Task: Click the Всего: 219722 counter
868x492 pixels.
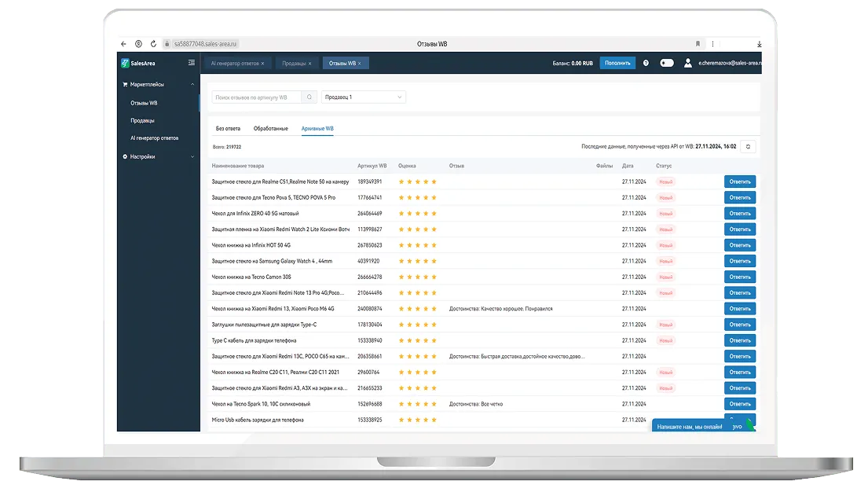Action: click(227, 147)
